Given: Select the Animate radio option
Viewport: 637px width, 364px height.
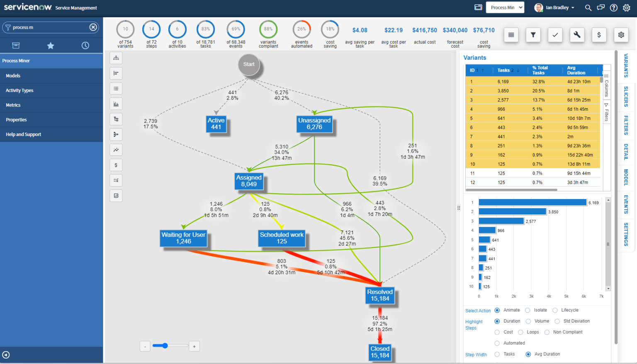Looking at the screenshot, I should point(497,310).
